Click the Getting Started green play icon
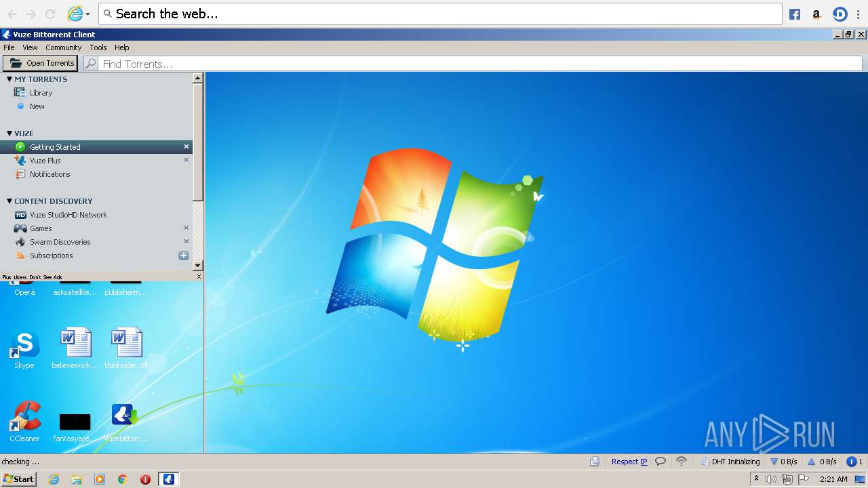 click(20, 147)
